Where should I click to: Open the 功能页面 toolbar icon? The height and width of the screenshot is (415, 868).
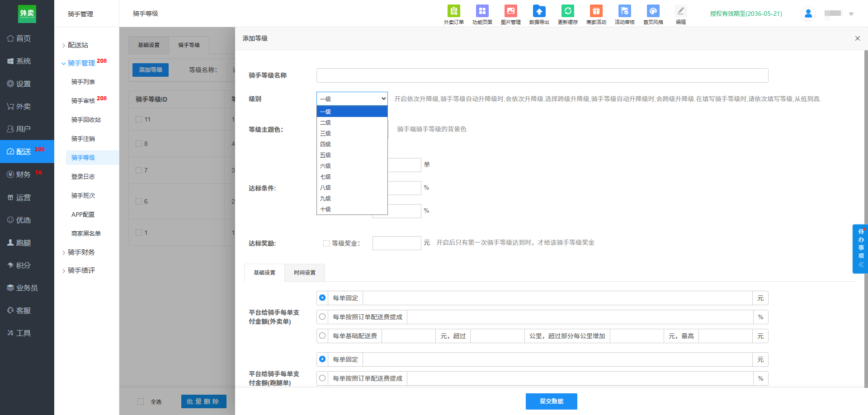(x=482, y=14)
